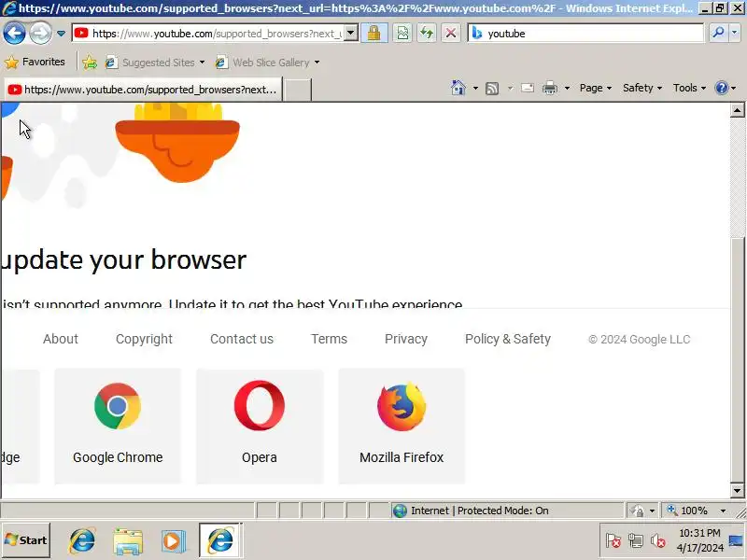Image resolution: width=747 pixels, height=560 pixels.
Task: Click the © 2024 Google LLC text
Action: (639, 340)
